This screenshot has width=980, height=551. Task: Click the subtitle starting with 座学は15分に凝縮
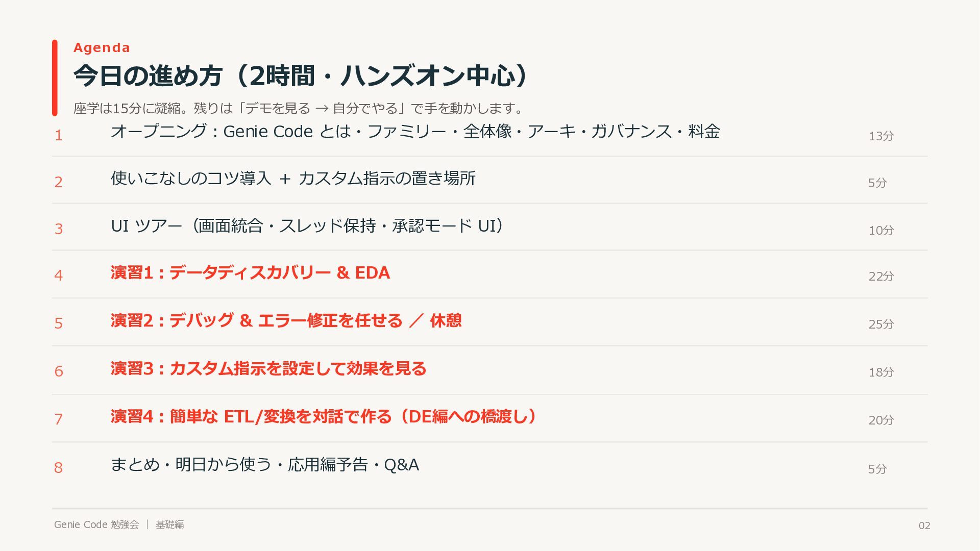pyautogui.click(x=299, y=108)
